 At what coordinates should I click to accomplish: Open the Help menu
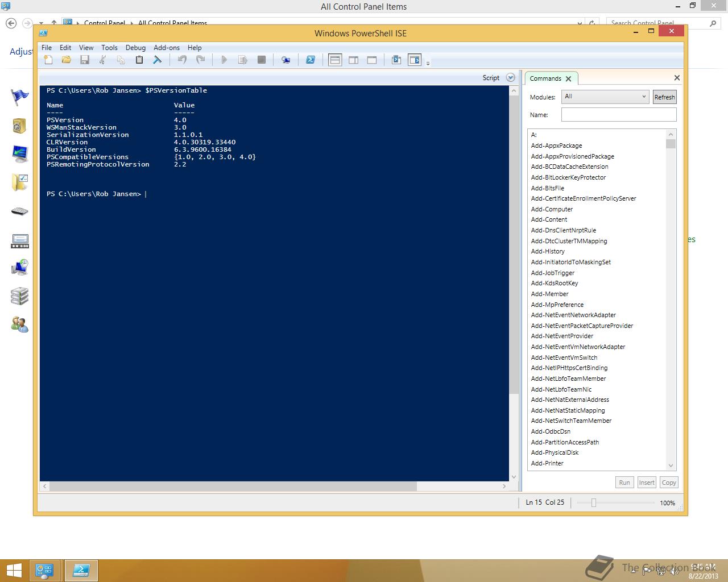tap(195, 48)
